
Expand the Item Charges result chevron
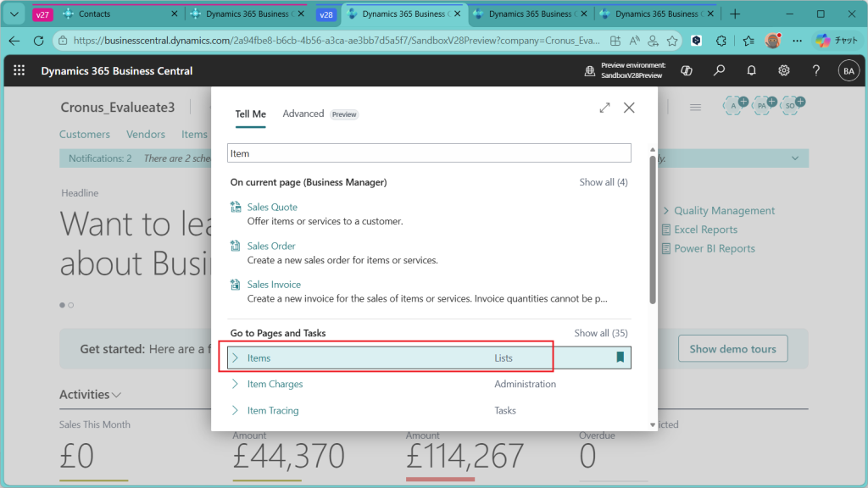(x=236, y=384)
